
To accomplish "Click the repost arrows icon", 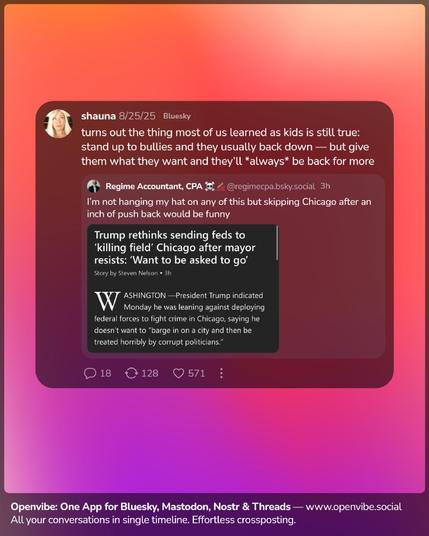I will [x=131, y=373].
